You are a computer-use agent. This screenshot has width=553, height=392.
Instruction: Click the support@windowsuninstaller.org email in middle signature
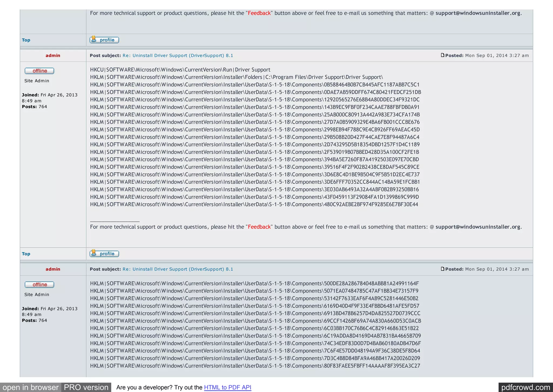[478, 227]
